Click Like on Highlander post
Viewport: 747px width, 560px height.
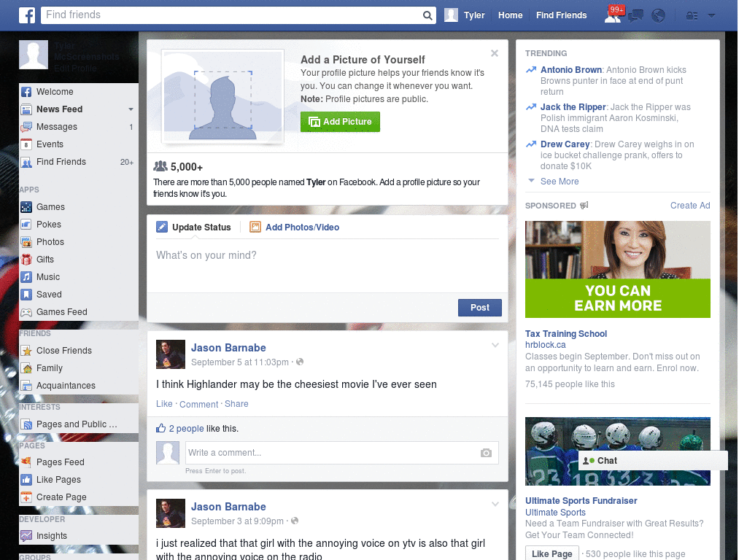pos(164,404)
